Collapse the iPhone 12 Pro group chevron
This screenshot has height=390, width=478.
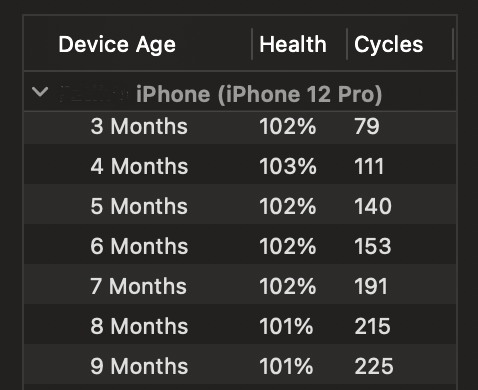[40, 92]
